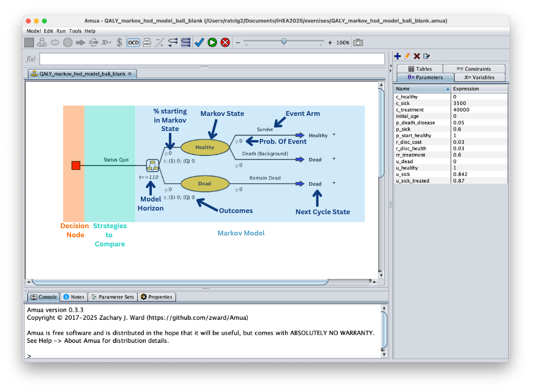Click the green Run model button

click(x=212, y=42)
